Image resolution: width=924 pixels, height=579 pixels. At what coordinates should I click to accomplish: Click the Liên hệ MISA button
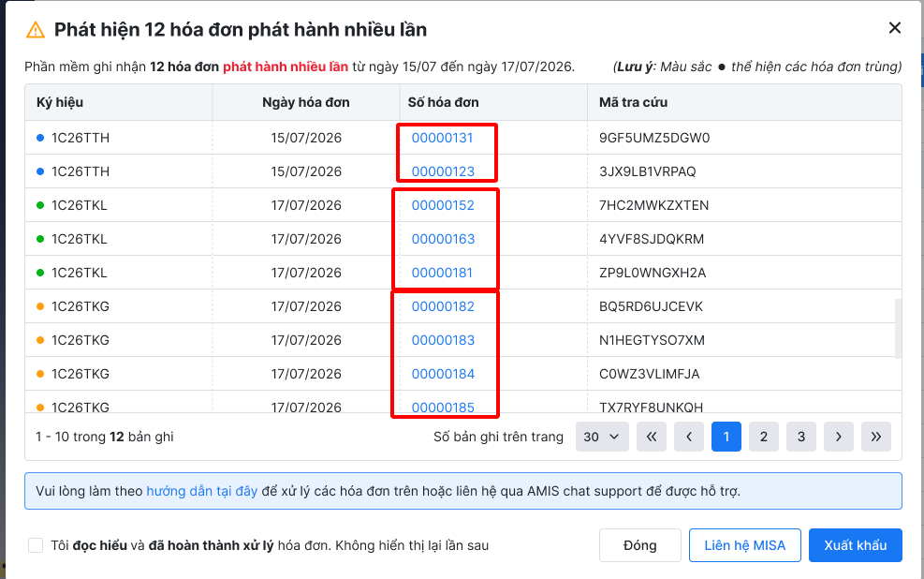tap(745, 545)
